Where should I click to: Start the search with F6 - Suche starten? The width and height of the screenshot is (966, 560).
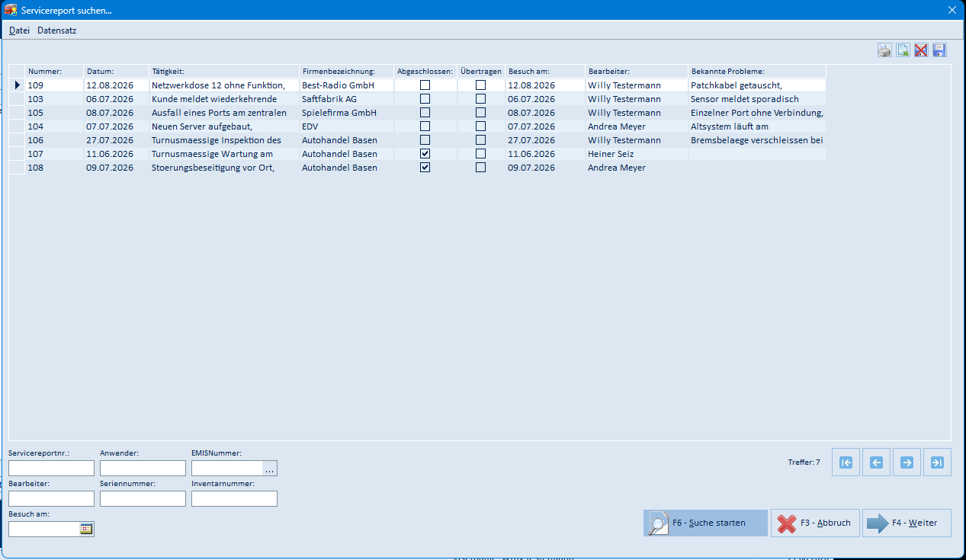(x=705, y=523)
